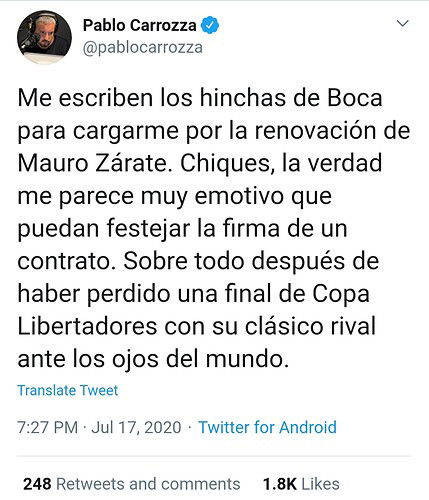Open the @pablocarrozza handle link
The image size is (429, 500).
click(143, 47)
